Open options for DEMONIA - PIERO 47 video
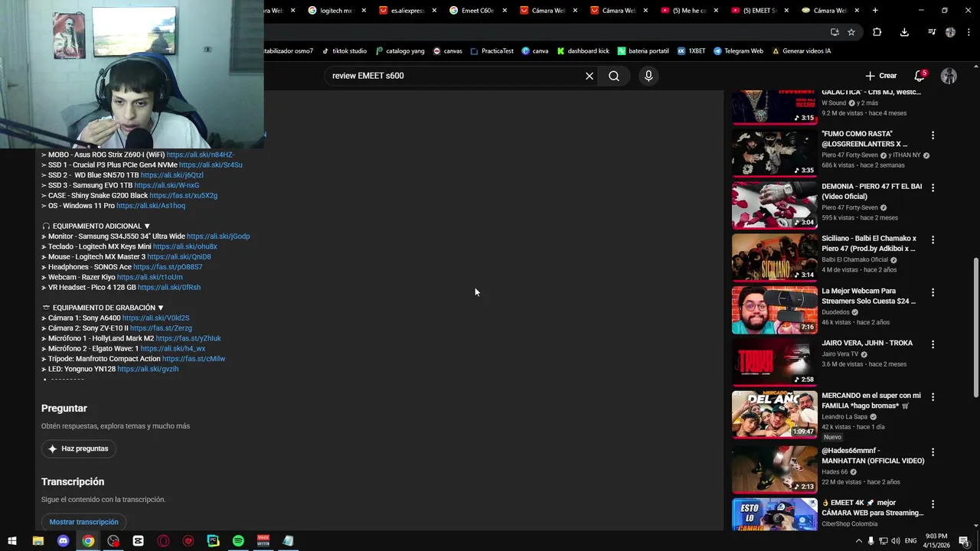Screen dimensions: 980x551 (x=933, y=187)
